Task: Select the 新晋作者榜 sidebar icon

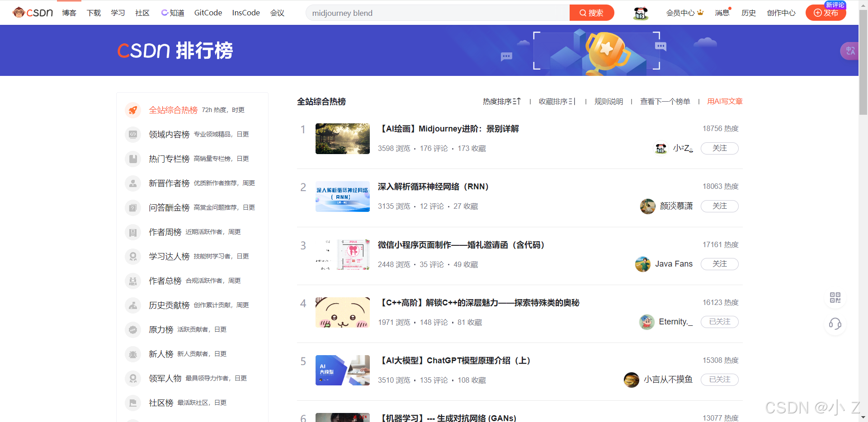Action: pyautogui.click(x=133, y=183)
